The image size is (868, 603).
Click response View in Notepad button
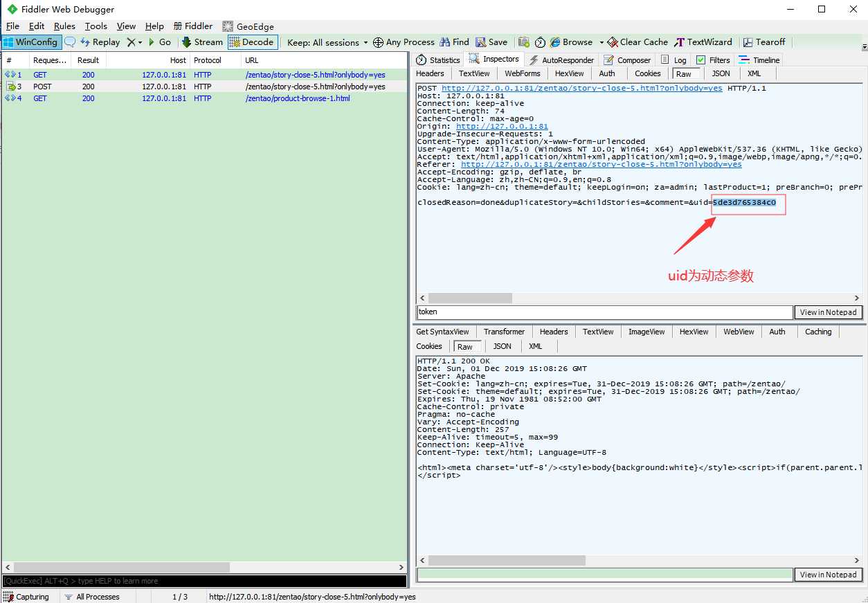[x=829, y=575]
